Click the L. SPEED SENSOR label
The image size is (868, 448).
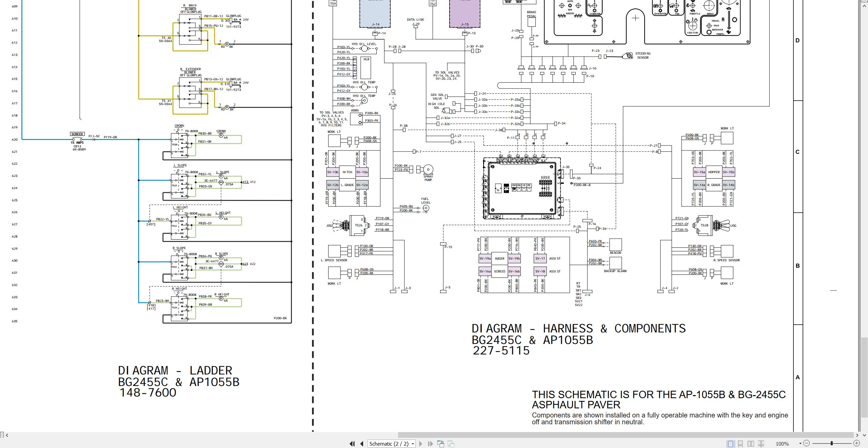click(334, 260)
